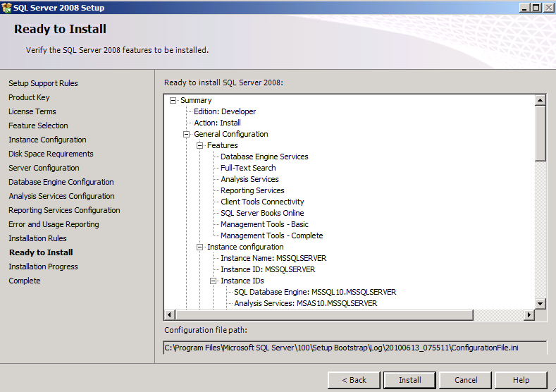Click the SQL Server Setup title bar icon
Screen dimensions: 556x392
pos(6,8)
